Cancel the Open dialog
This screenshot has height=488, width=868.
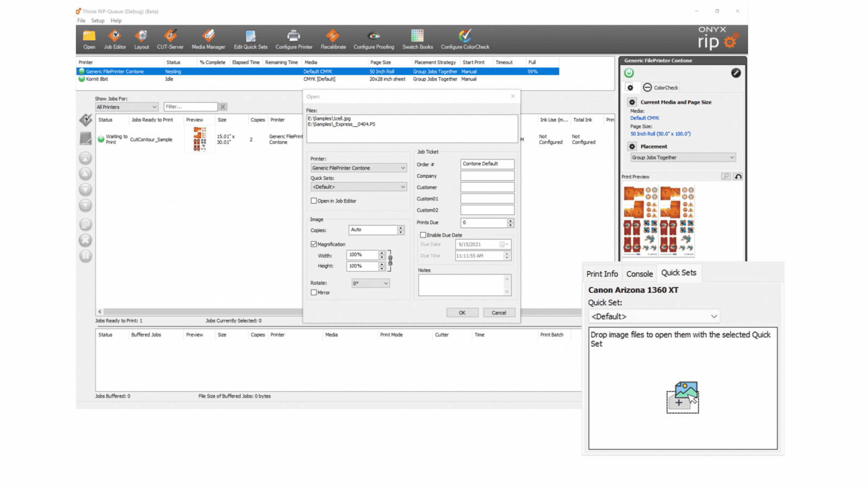[x=499, y=312]
